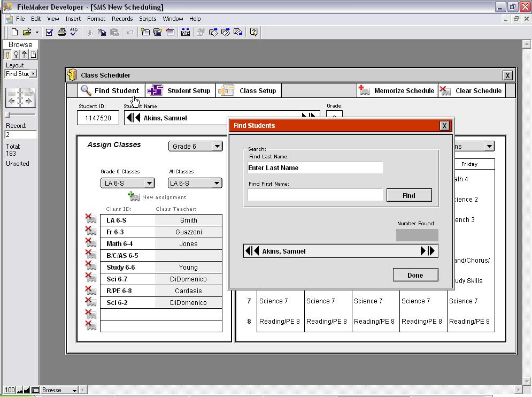
Task: Click the zoom in icon in status bar
Action: pos(27,390)
